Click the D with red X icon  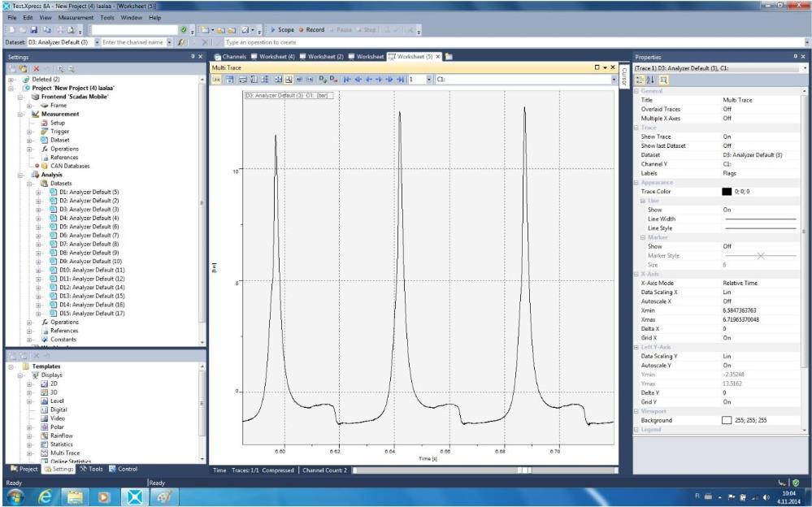(333, 80)
